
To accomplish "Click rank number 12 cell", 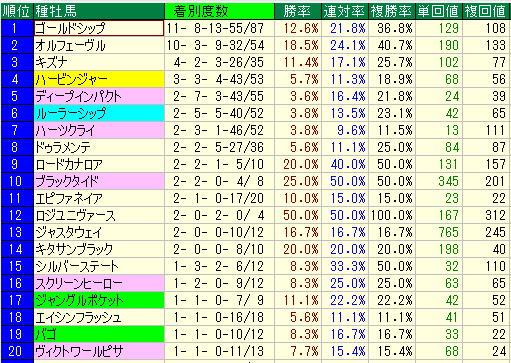I will click(x=17, y=215).
